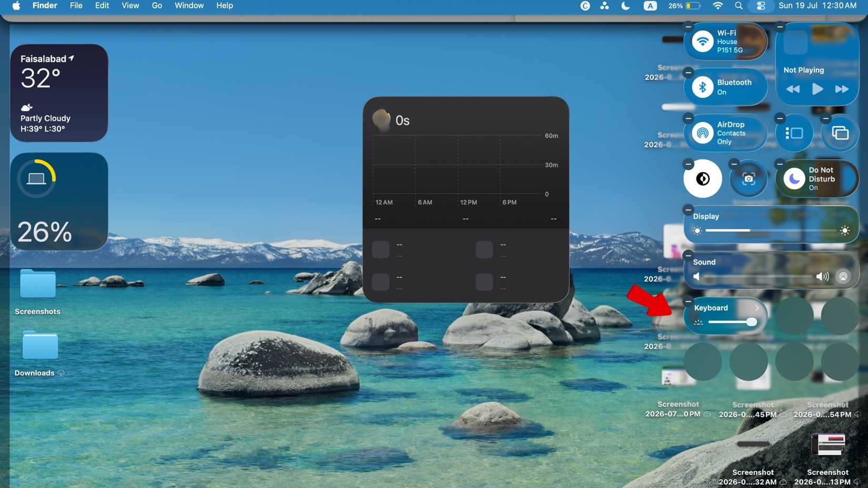Image resolution: width=868 pixels, height=488 pixels.
Task: Remove the Screen Mirroring control via minus button
Action: point(826,118)
